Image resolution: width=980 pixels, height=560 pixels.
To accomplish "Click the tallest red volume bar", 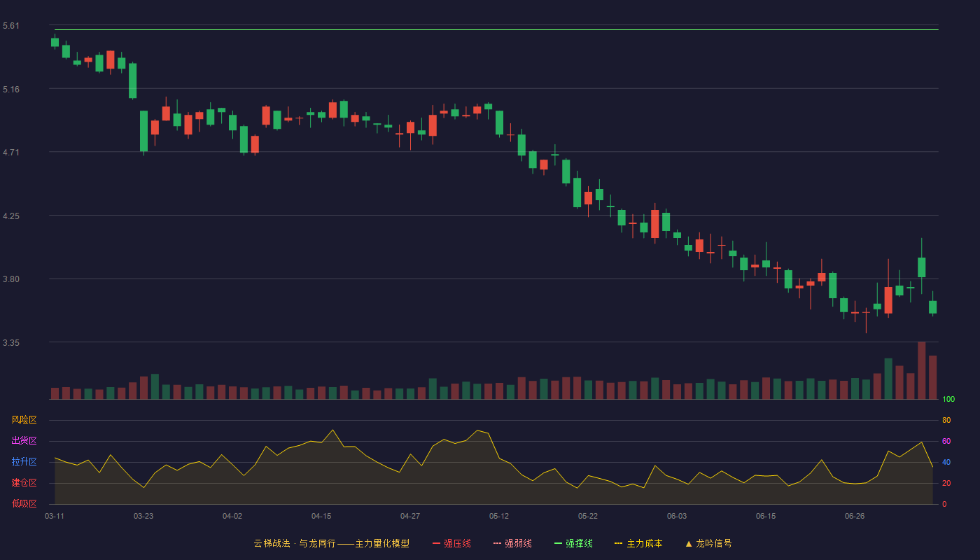I will click(x=921, y=370).
